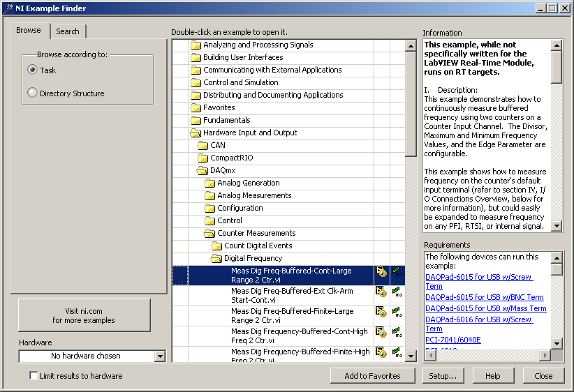Screen dimensions: 574x392
Task: Open the Setup... dialog button
Action: 443,376
